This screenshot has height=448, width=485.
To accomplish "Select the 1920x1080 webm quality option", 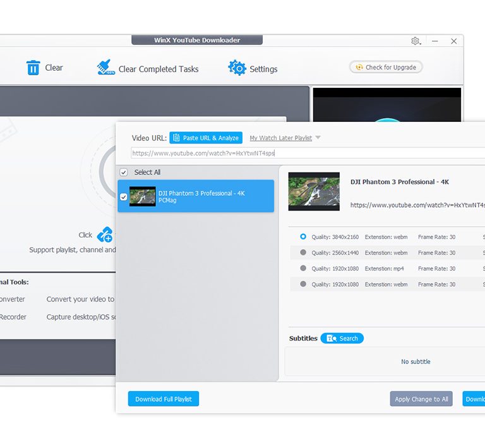I will pyautogui.click(x=303, y=284).
